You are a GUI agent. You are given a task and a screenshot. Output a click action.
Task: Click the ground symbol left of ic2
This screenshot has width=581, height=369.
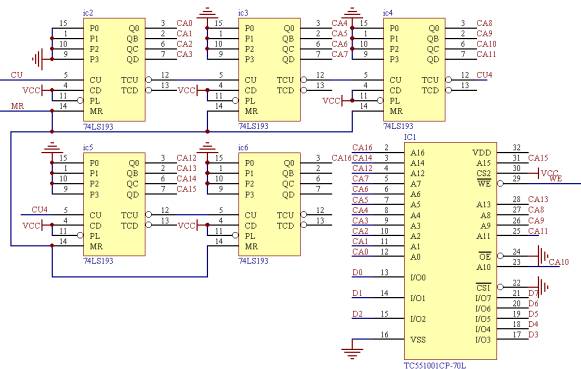pyautogui.click(x=38, y=59)
